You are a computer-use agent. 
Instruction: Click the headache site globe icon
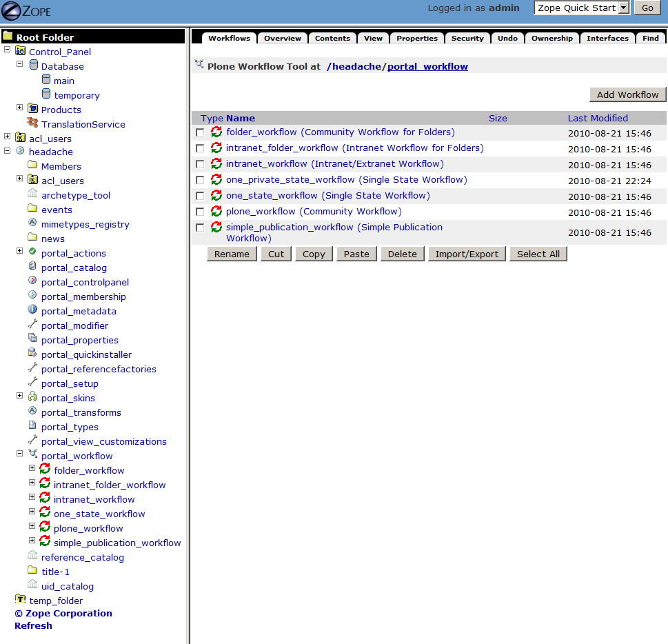20,150
